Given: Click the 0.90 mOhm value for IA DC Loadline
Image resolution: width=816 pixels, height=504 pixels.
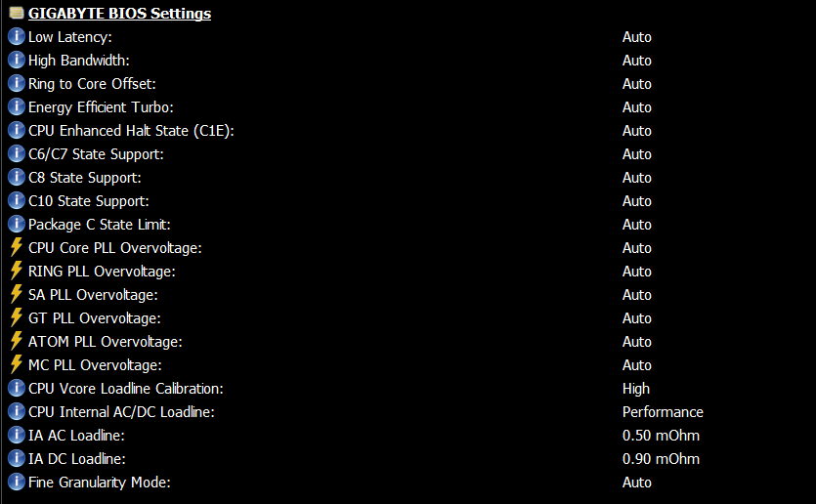Looking at the screenshot, I should [x=661, y=459].
